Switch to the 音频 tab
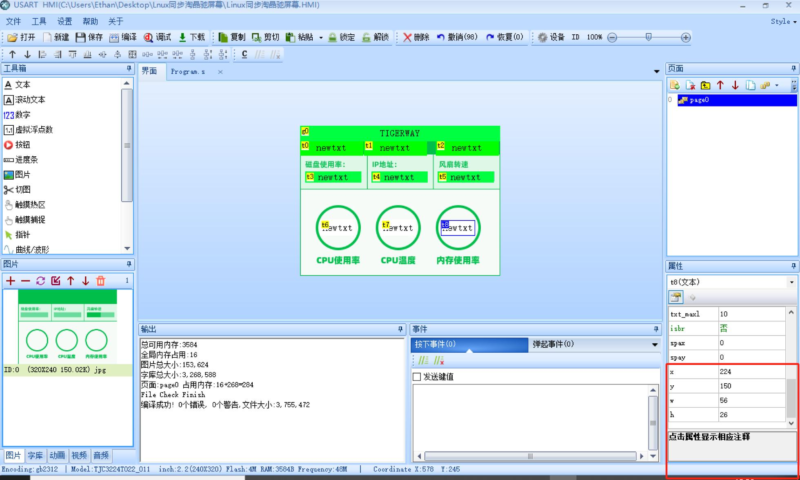800x480 pixels. tap(101, 456)
